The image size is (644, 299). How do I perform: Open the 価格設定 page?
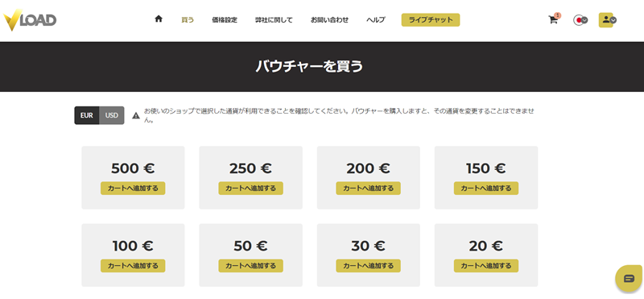pyautogui.click(x=225, y=19)
